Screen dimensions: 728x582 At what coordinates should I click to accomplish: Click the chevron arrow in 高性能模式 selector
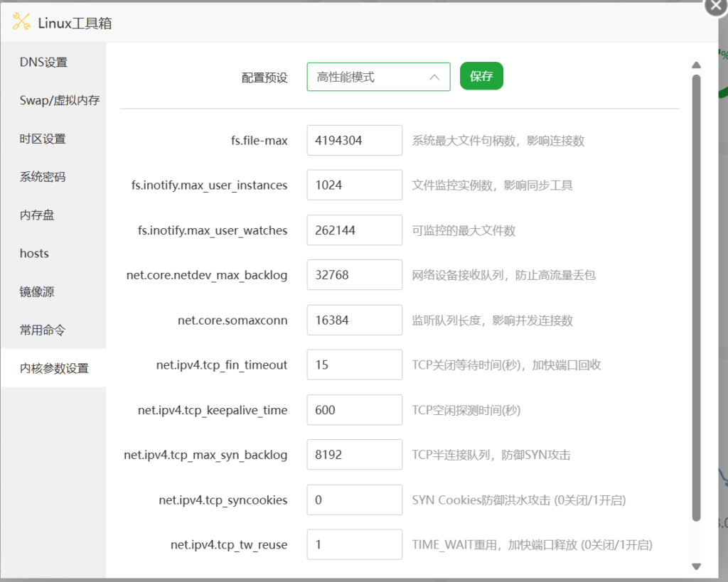pos(434,77)
